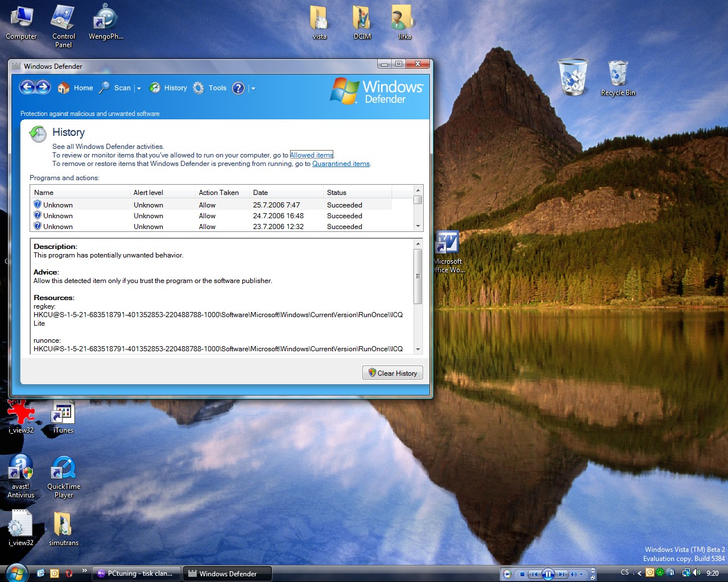Select the Jirka folder on the desktop
The height and width of the screenshot is (582, 728).
tap(404, 23)
